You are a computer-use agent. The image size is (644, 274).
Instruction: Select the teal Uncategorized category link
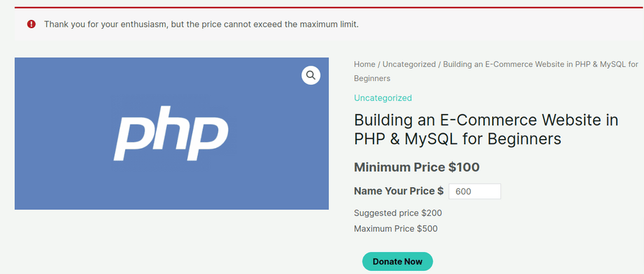(x=383, y=98)
